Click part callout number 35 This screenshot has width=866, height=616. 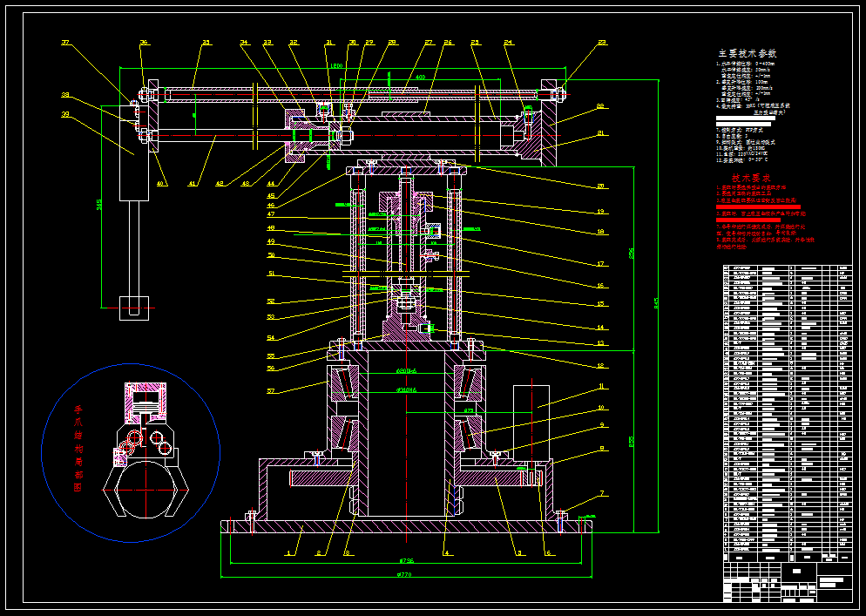coord(206,43)
